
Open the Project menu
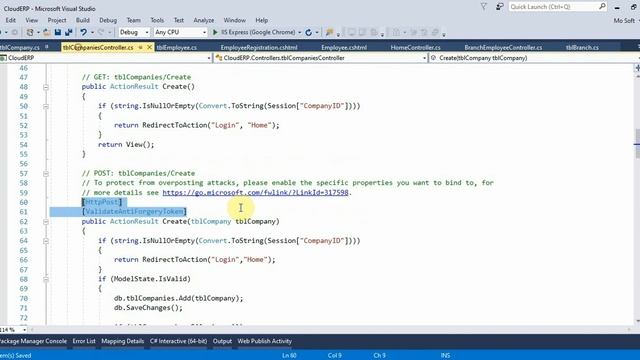[x=57, y=20]
